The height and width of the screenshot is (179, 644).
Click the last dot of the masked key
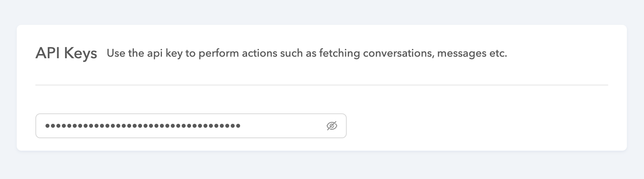[238, 126]
